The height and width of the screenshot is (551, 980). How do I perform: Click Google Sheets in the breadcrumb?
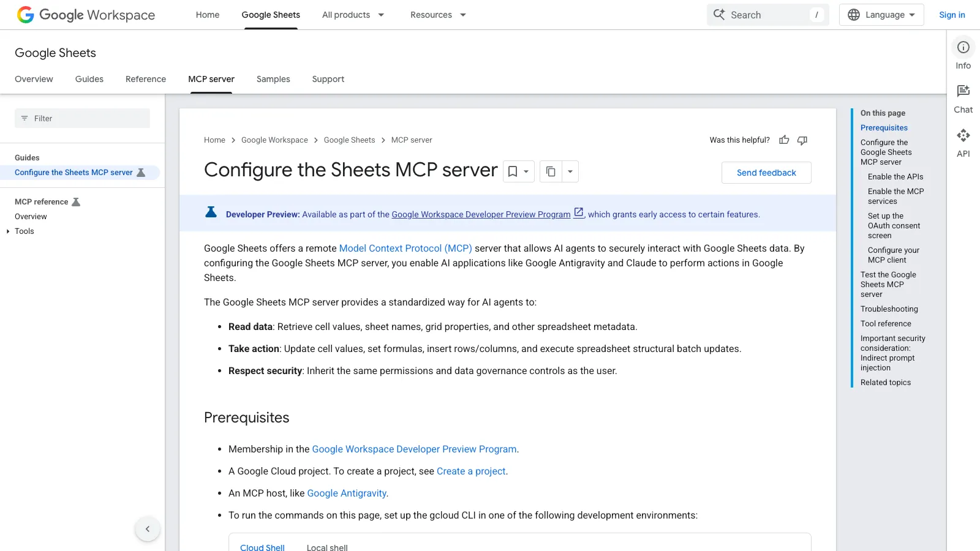tap(349, 140)
